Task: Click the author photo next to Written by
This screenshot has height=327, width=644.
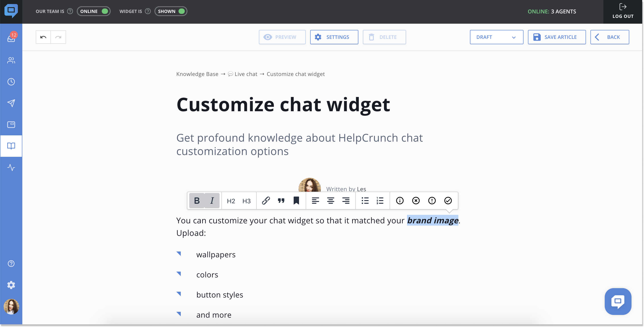Action: click(x=310, y=185)
